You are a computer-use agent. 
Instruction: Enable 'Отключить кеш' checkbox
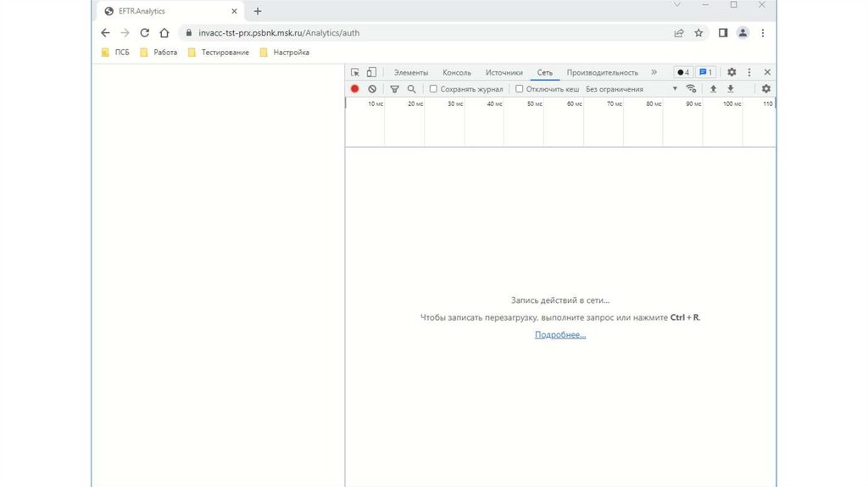pyautogui.click(x=520, y=89)
